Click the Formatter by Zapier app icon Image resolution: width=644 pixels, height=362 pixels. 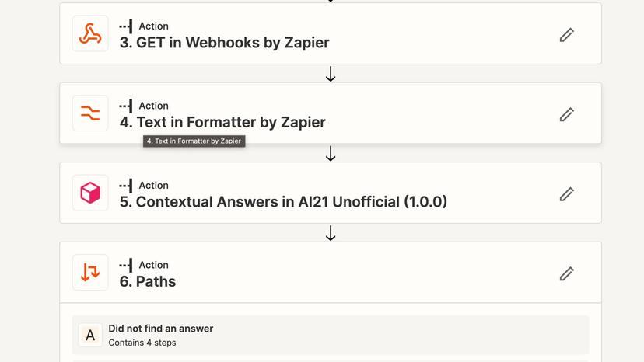click(90, 113)
